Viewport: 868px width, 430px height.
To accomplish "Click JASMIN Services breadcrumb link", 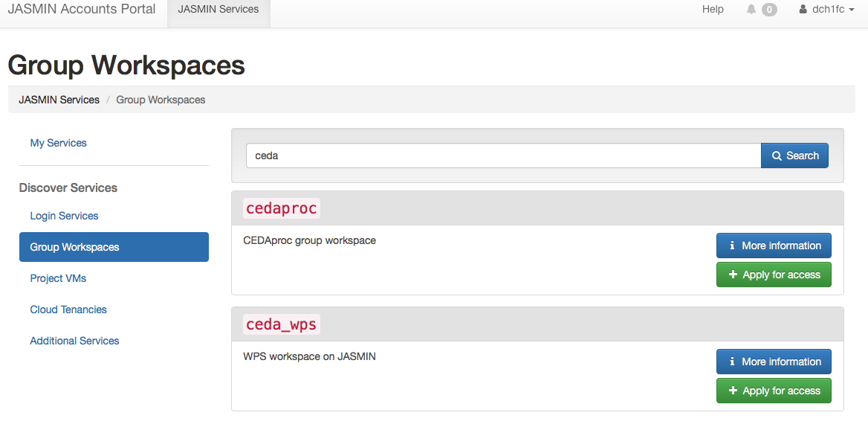I will tap(59, 100).
